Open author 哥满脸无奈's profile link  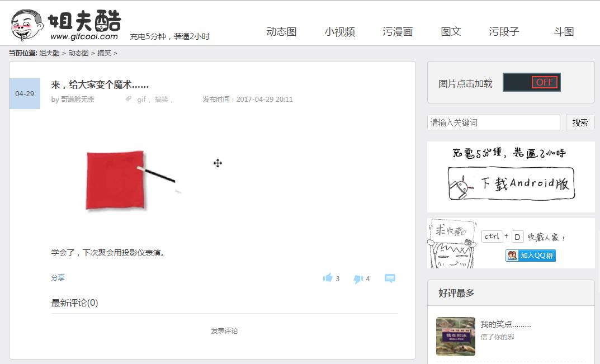point(77,99)
